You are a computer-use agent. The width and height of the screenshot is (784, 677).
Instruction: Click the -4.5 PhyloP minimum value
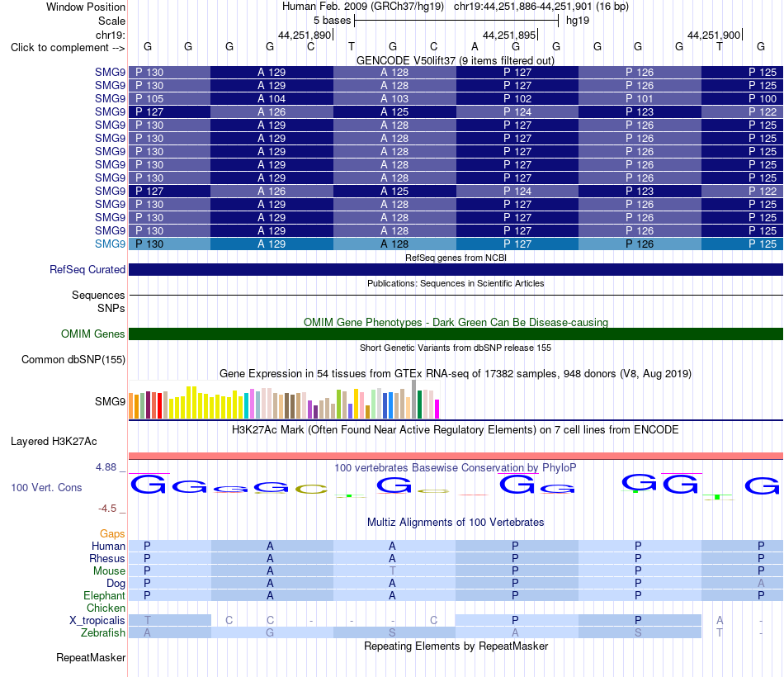click(x=107, y=509)
